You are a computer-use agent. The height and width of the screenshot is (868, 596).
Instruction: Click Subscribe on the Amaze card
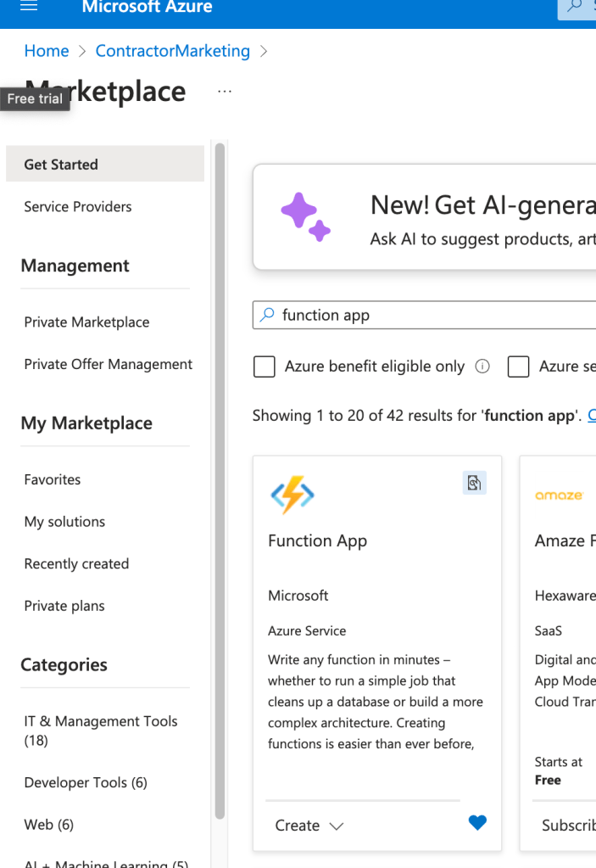point(568,826)
